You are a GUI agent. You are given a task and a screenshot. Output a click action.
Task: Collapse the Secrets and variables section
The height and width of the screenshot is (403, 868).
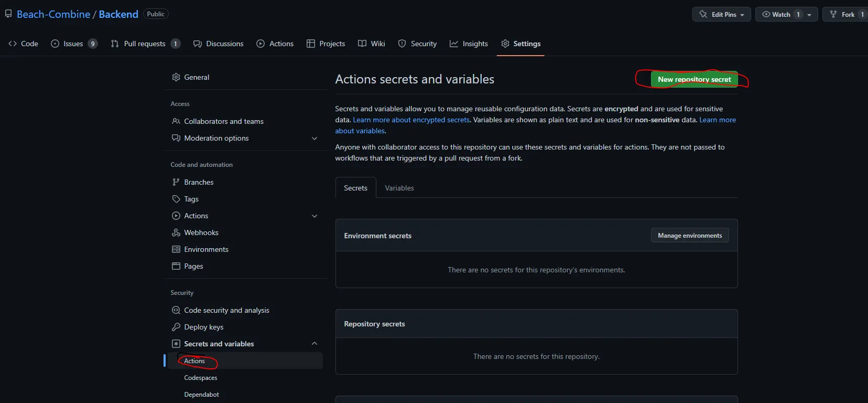pyautogui.click(x=314, y=344)
